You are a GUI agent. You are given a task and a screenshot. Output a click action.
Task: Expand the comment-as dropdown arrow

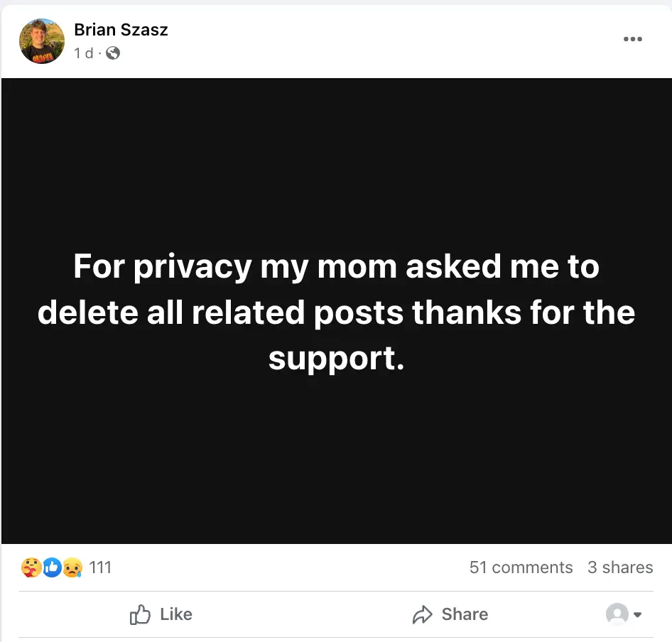pyautogui.click(x=638, y=615)
